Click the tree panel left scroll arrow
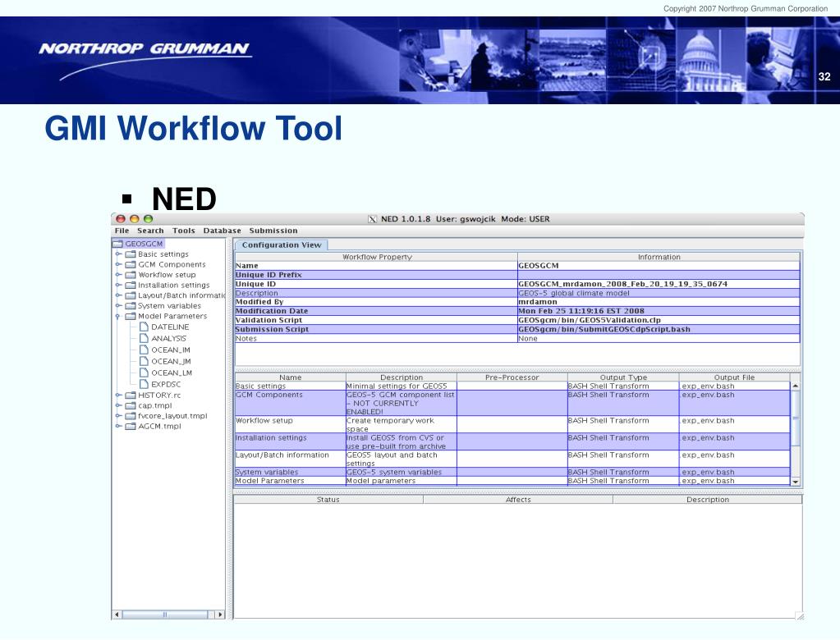 [x=117, y=615]
